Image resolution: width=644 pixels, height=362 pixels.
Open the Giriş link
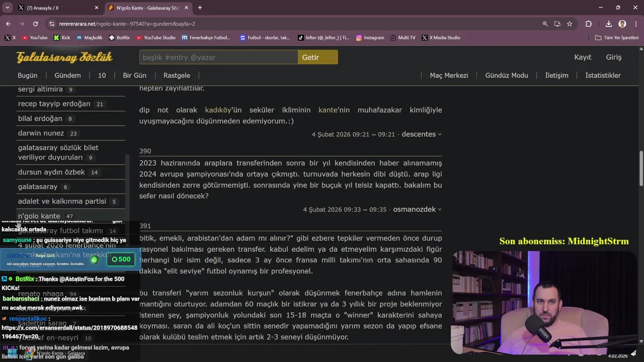coord(614,57)
